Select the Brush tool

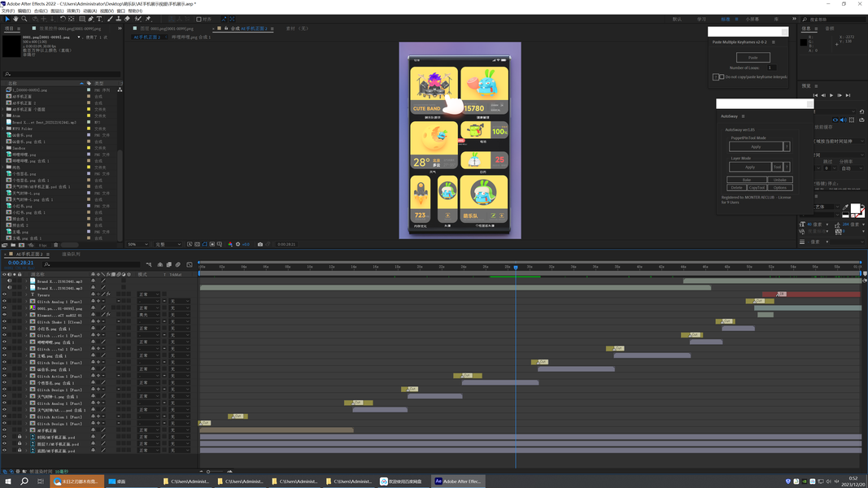point(110,19)
